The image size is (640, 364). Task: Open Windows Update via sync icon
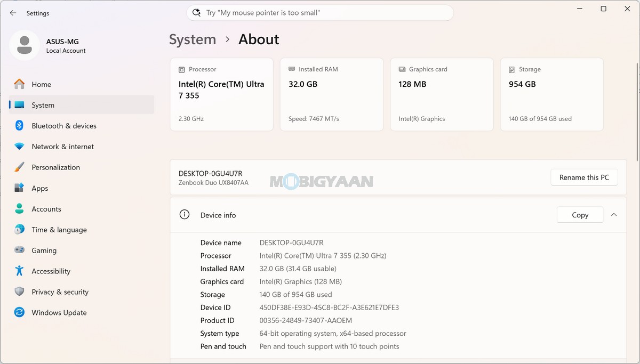19,312
